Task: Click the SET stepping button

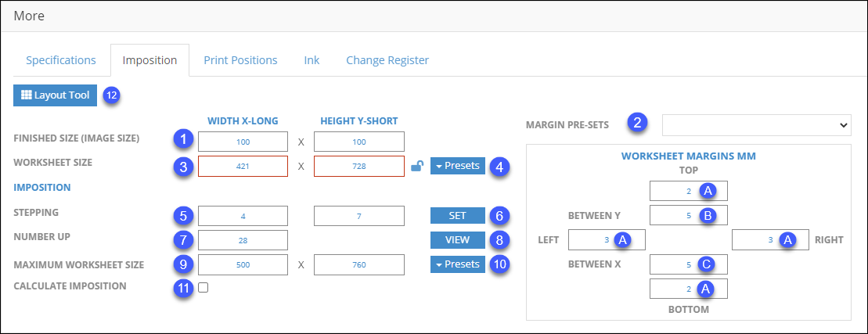Action: pyautogui.click(x=458, y=215)
